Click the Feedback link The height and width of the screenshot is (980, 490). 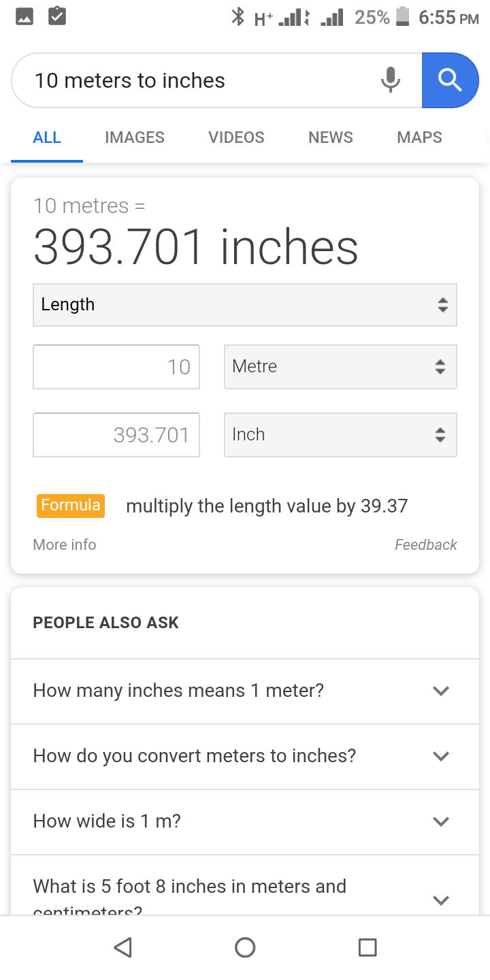[x=426, y=544]
